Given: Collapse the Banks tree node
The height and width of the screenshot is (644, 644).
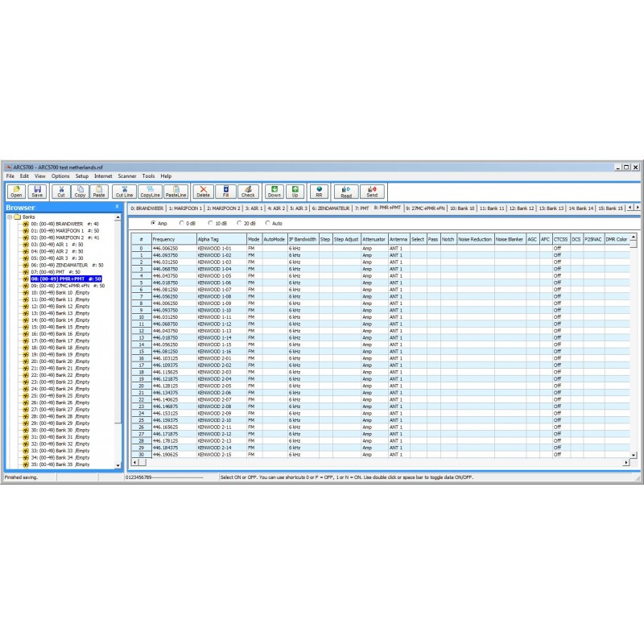Looking at the screenshot, I should (10, 217).
